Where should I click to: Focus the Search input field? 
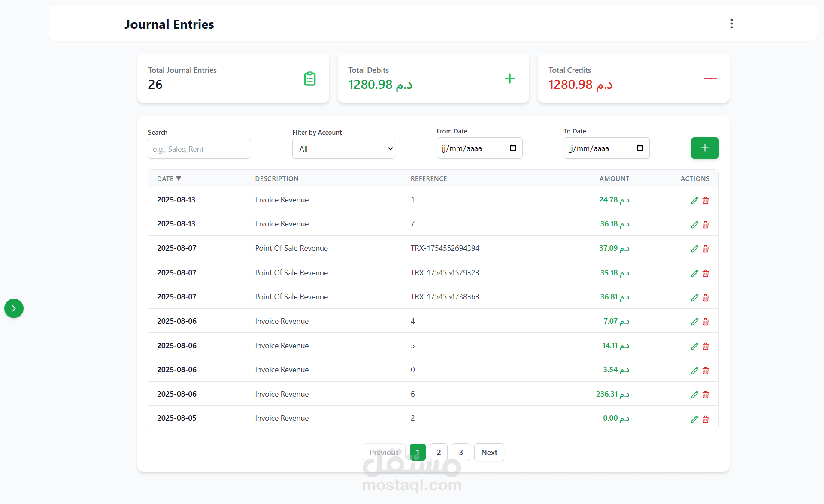point(199,149)
